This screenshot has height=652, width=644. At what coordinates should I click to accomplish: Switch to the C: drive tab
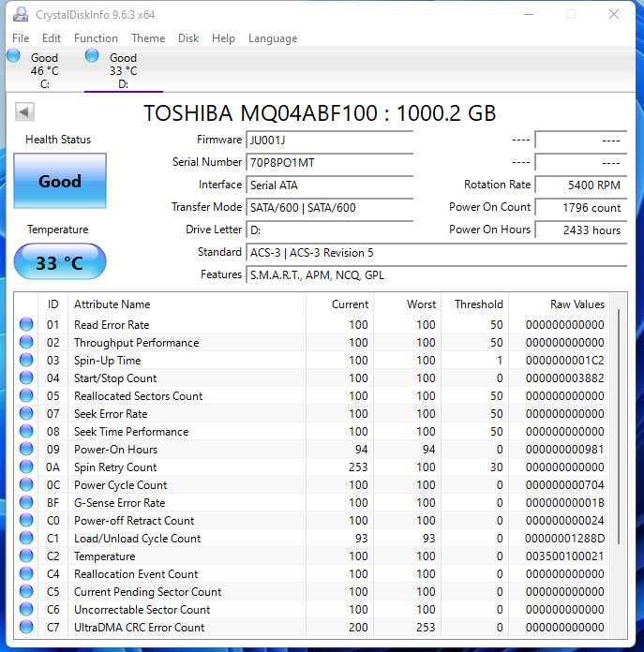(x=44, y=70)
